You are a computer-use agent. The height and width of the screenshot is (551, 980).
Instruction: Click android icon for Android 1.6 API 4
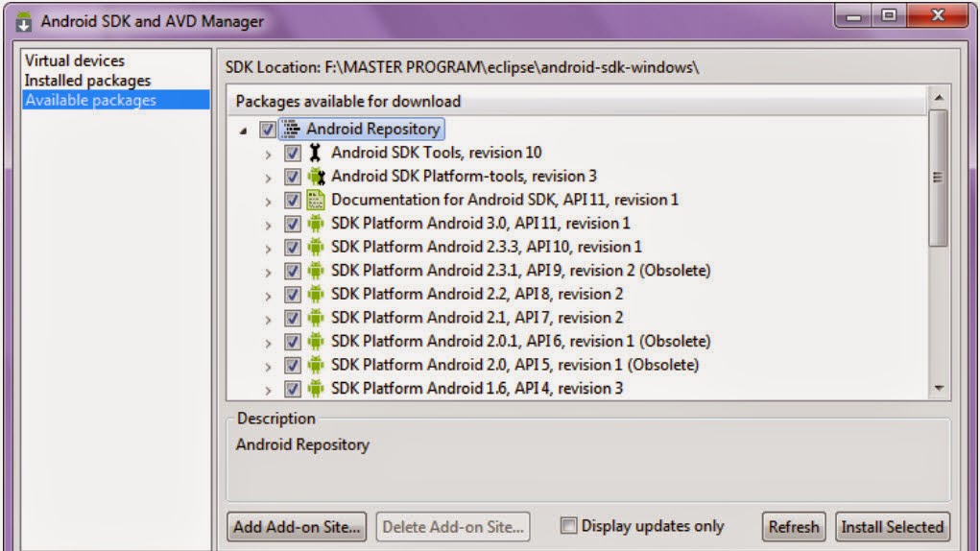(316, 389)
